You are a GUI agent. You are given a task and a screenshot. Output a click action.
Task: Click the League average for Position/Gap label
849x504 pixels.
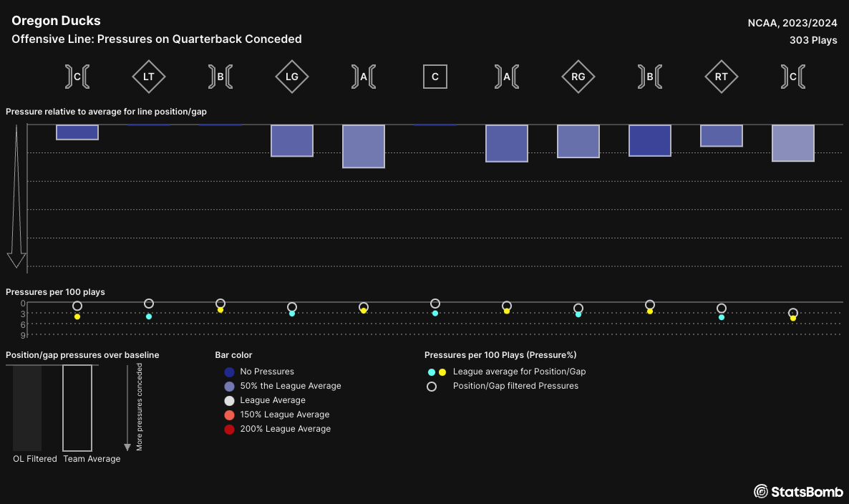[519, 372]
